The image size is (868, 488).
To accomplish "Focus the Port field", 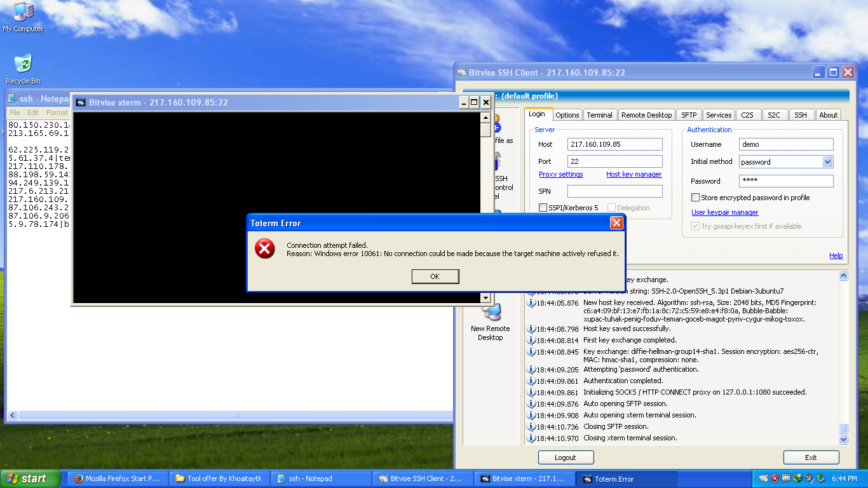I will tap(615, 161).
